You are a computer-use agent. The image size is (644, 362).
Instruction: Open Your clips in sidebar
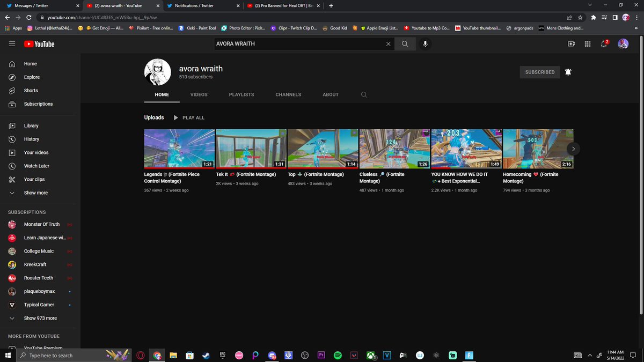click(x=40, y=179)
